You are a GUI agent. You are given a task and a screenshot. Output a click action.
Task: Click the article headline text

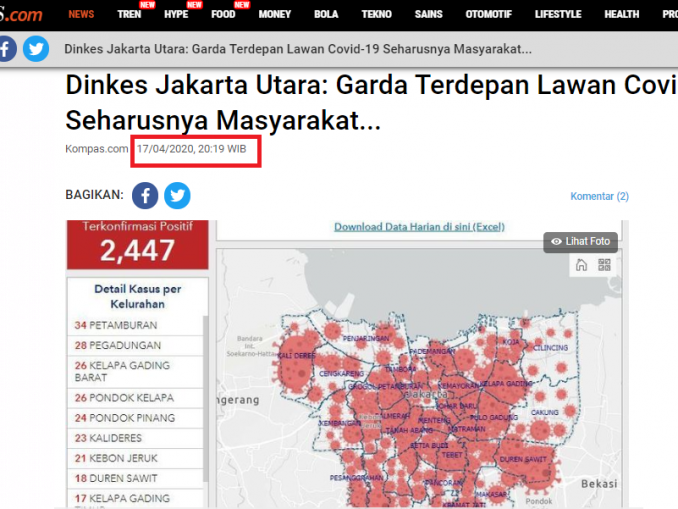(x=371, y=102)
